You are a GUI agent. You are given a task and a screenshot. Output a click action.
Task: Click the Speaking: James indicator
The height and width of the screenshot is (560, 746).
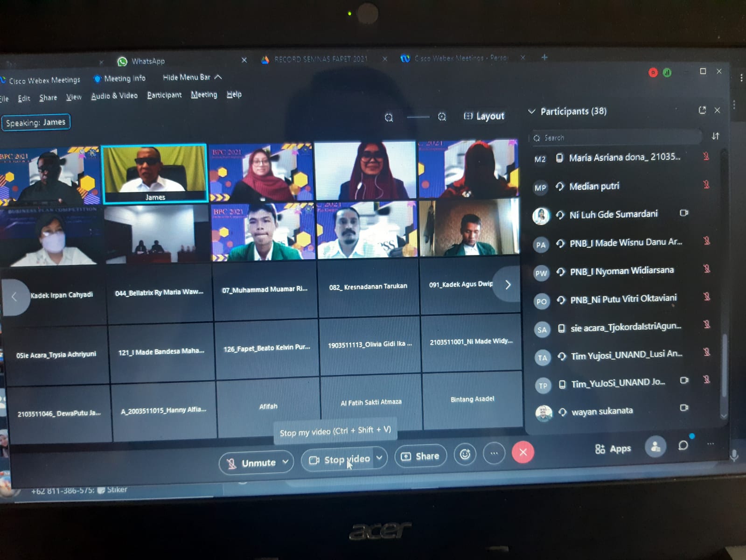click(36, 122)
